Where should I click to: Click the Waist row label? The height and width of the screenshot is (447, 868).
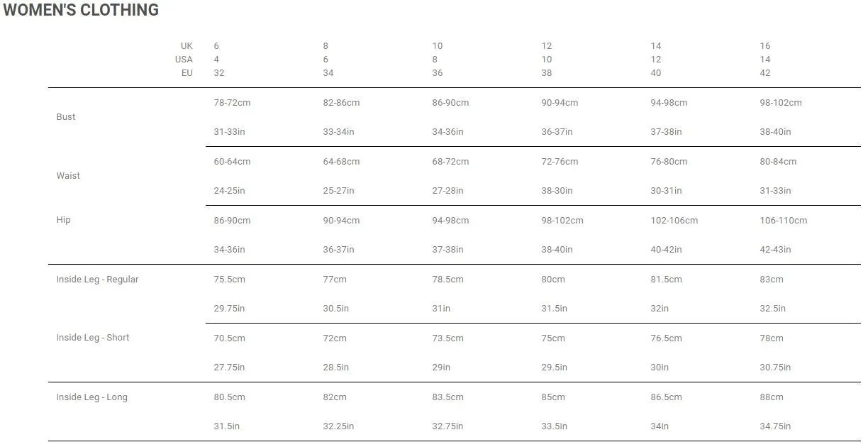(x=68, y=176)
